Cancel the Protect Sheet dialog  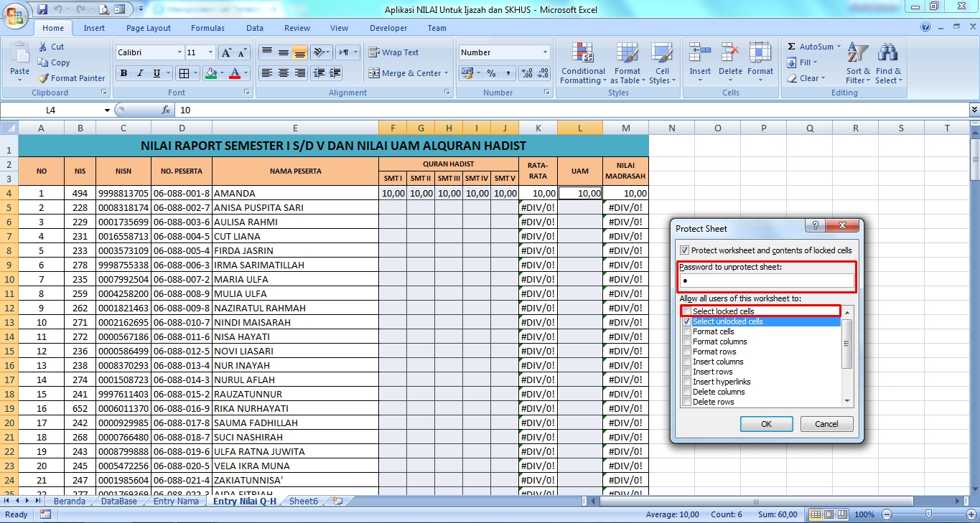(826, 424)
